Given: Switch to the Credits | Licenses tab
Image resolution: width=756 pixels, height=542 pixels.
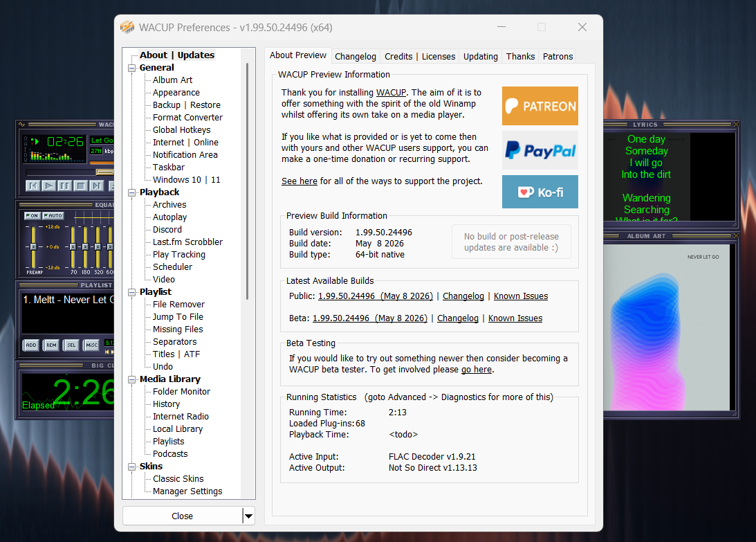Looking at the screenshot, I should click(x=419, y=57).
